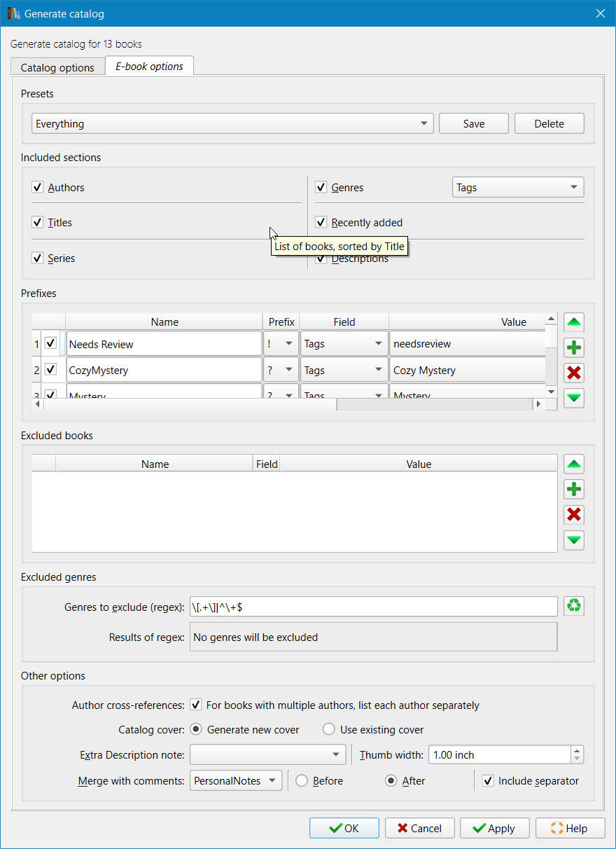Choose Before for merge with comments
The height and width of the screenshot is (849, 616).
point(302,781)
